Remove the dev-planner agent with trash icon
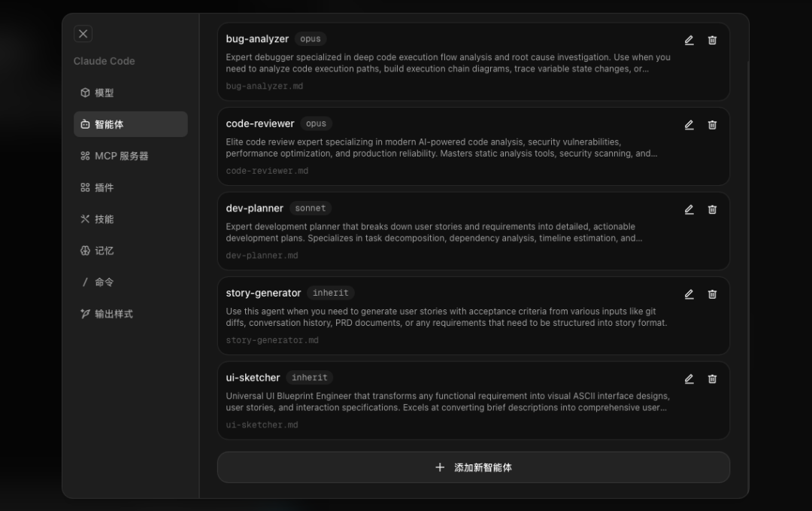This screenshot has height=511, width=812. (712, 210)
